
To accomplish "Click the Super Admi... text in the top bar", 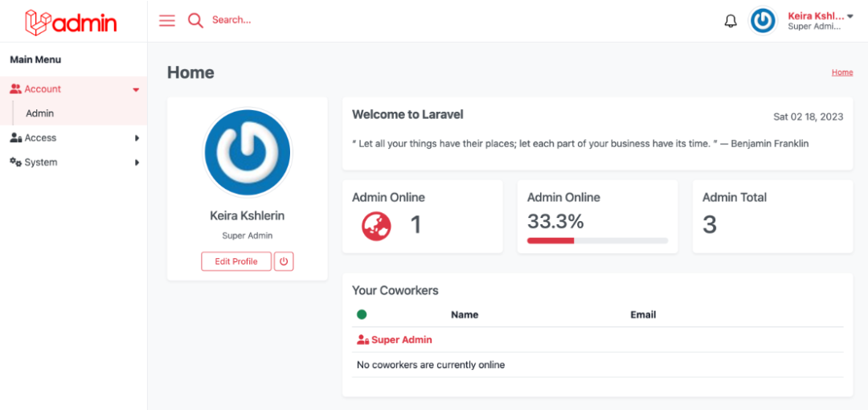I will (814, 26).
